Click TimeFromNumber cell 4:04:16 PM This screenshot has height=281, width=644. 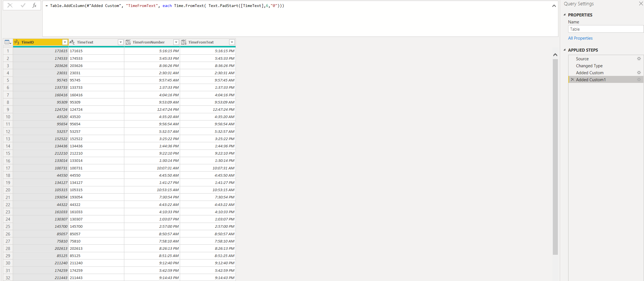tap(152, 95)
